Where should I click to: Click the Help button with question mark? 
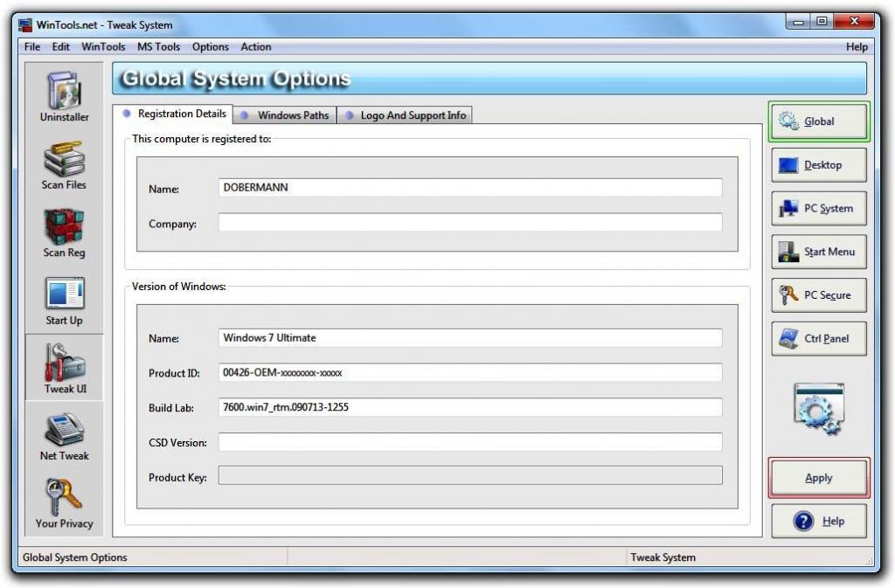click(x=819, y=521)
